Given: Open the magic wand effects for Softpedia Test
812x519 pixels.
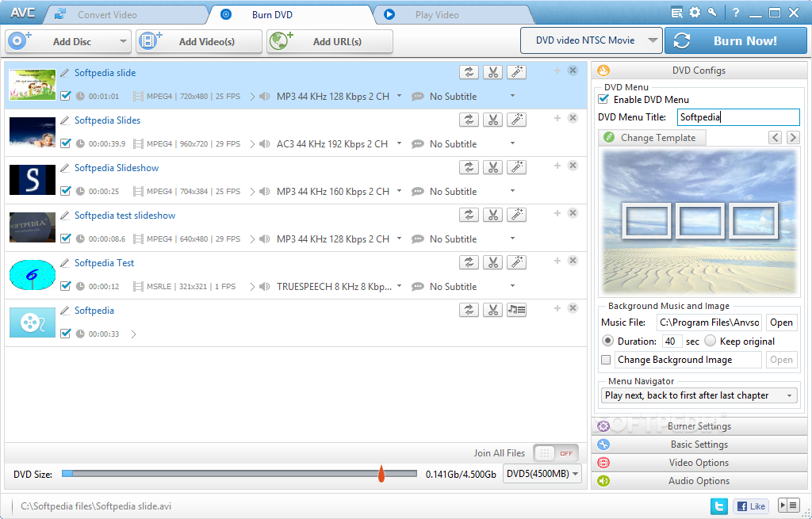Looking at the screenshot, I should tap(516, 262).
